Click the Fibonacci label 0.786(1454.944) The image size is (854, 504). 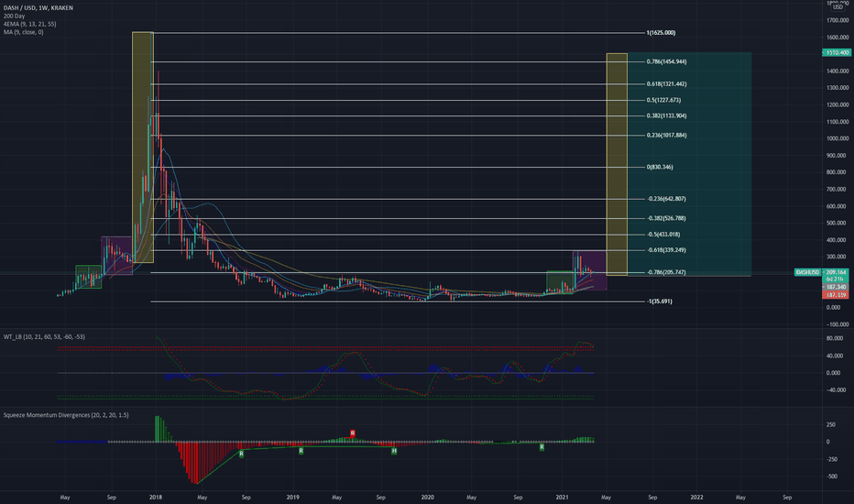(666, 61)
